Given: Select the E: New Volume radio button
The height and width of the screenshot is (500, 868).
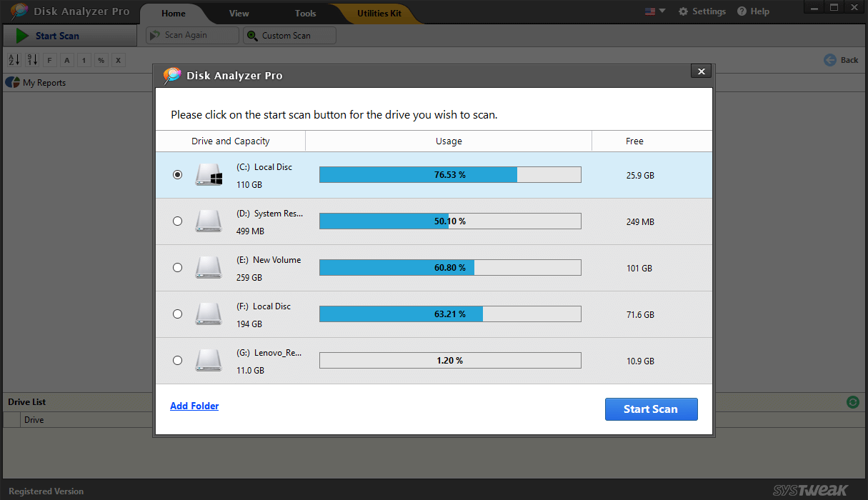Looking at the screenshot, I should 177,267.
